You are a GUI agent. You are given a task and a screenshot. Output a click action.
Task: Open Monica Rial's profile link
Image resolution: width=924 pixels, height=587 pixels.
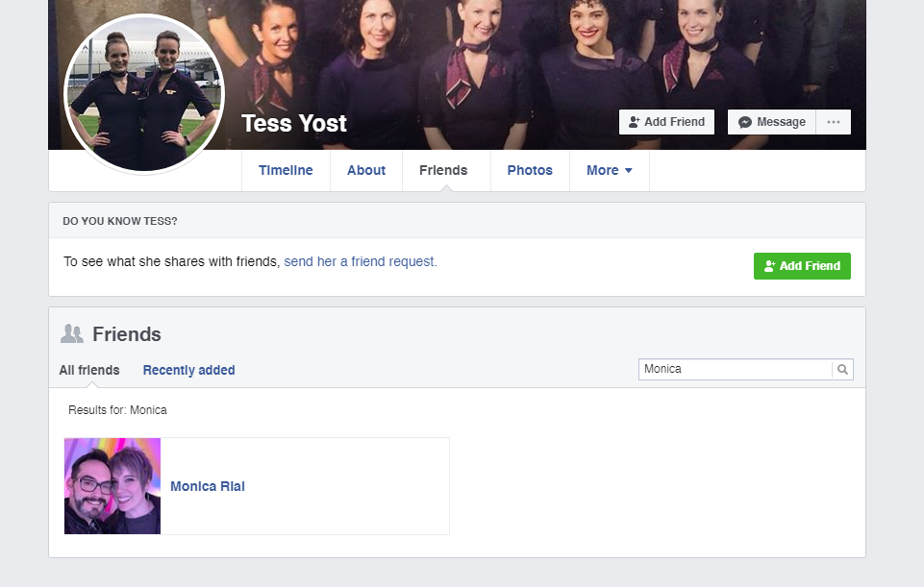[x=208, y=486]
